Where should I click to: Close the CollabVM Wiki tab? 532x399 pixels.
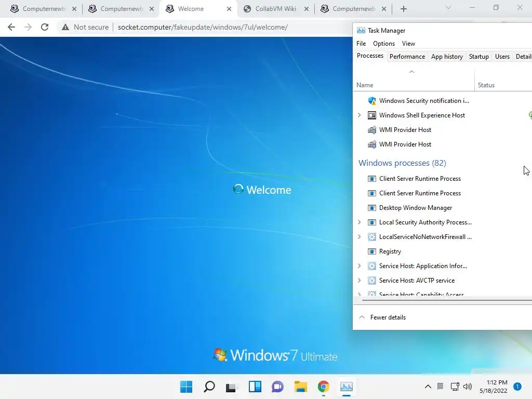(x=307, y=9)
